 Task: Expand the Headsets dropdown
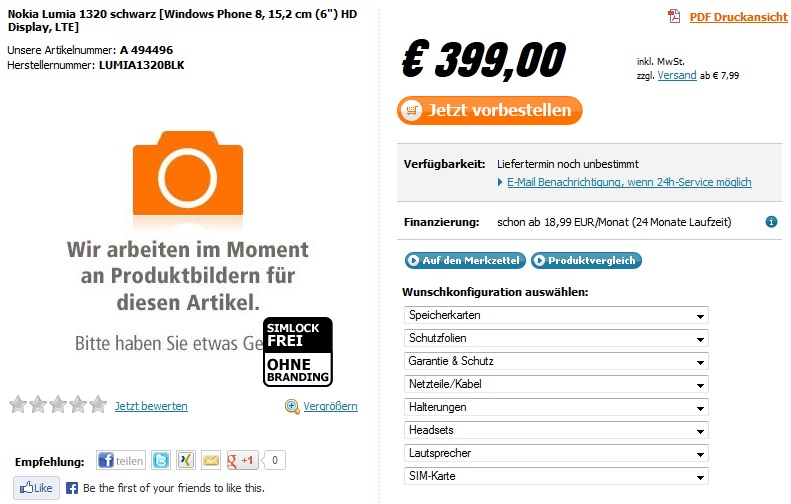point(556,430)
